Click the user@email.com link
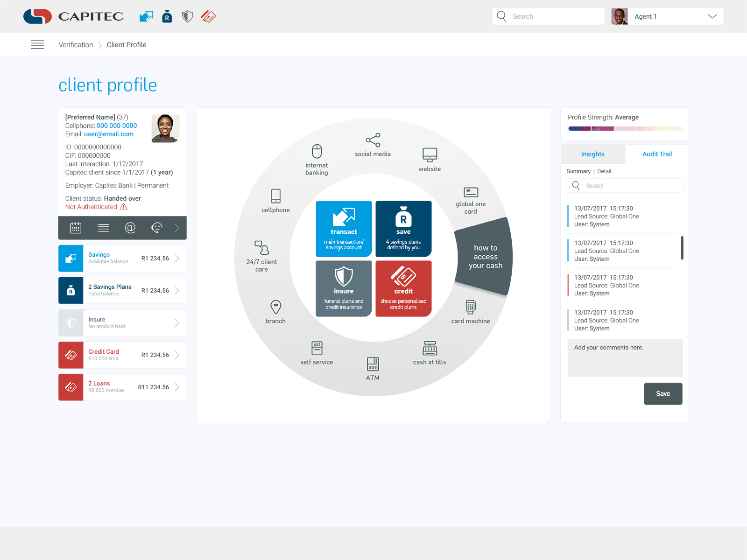 point(109,134)
